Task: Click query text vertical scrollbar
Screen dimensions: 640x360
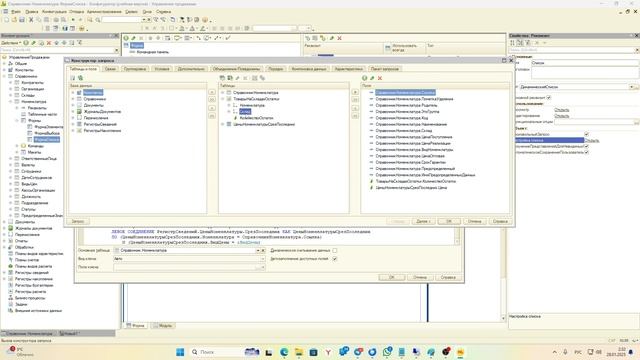Action: pyautogui.click(x=457, y=236)
